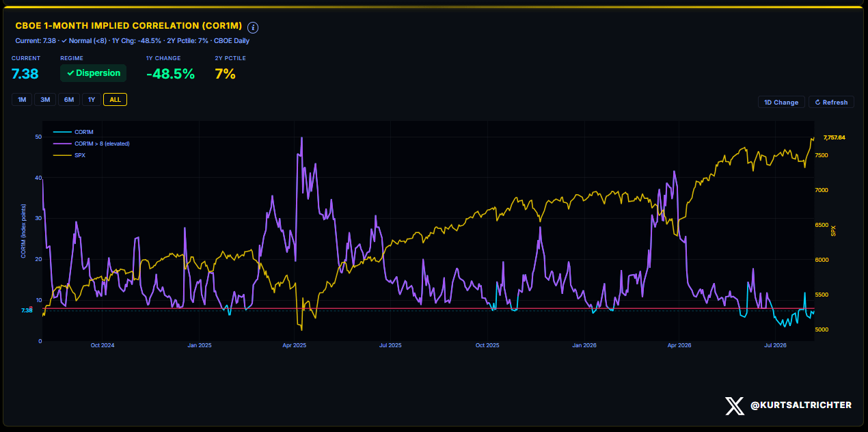The image size is (868, 432).
Task: Click the Refresh button
Action: 831,102
